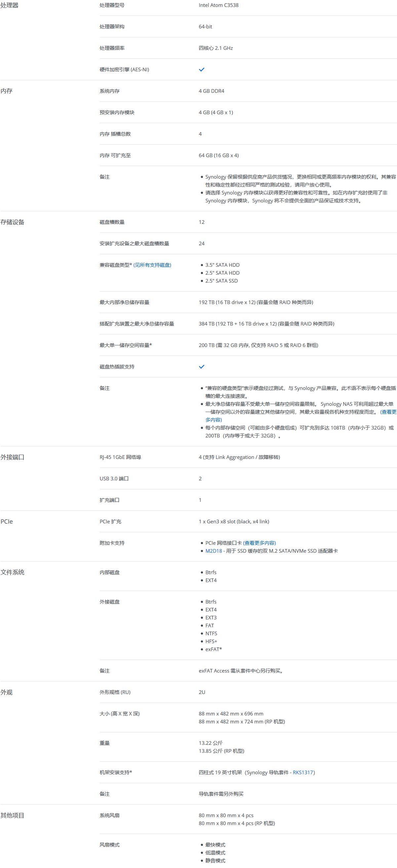Click the 1 x Gen3 x8 slot value
Viewport: 397px width, 868px height.
tap(234, 522)
